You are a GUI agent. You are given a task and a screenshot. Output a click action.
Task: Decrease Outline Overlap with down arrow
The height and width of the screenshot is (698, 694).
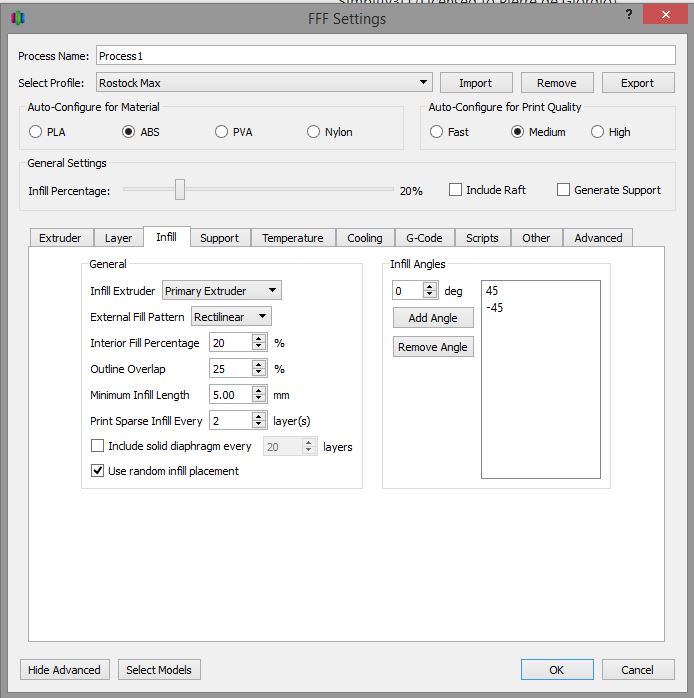click(x=258, y=373)
